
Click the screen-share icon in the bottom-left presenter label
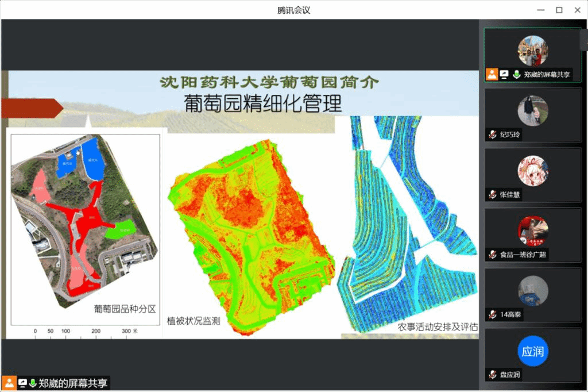(x=22, y=383)
